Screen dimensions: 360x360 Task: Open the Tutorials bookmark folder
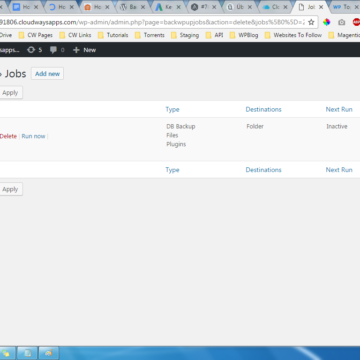coord(113,35)
